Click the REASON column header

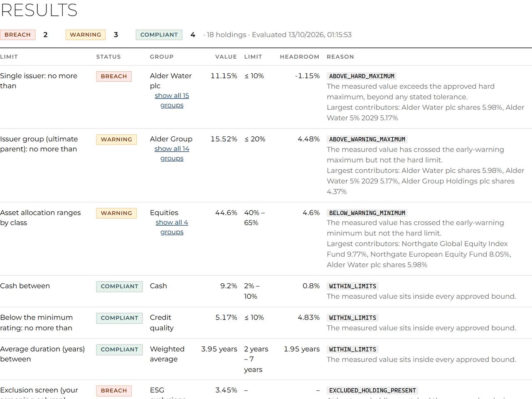point(340,57)
